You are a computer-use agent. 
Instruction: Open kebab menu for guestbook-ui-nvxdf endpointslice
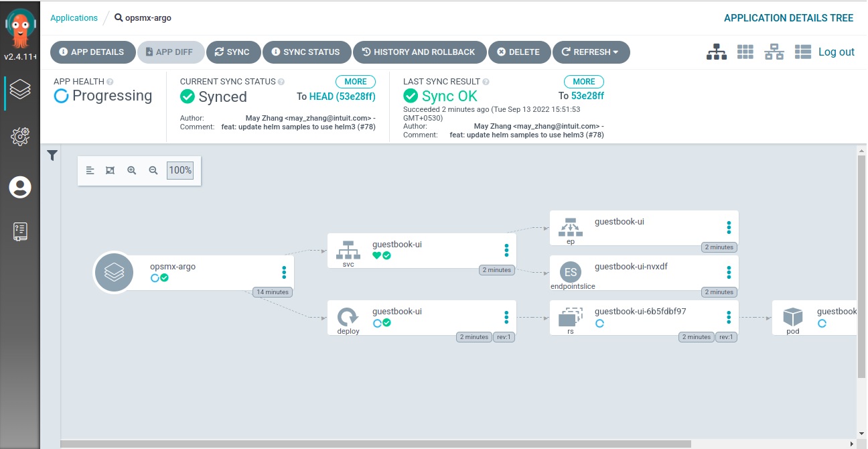pos(729,272)
